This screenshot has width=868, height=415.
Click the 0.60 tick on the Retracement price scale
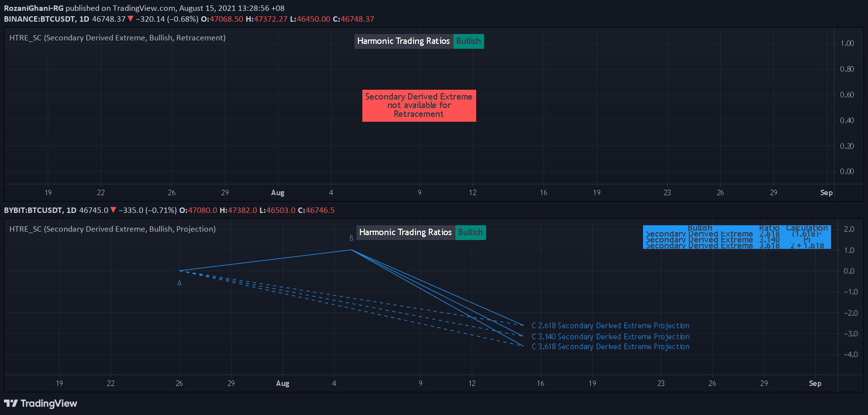[x=847, y=95]
